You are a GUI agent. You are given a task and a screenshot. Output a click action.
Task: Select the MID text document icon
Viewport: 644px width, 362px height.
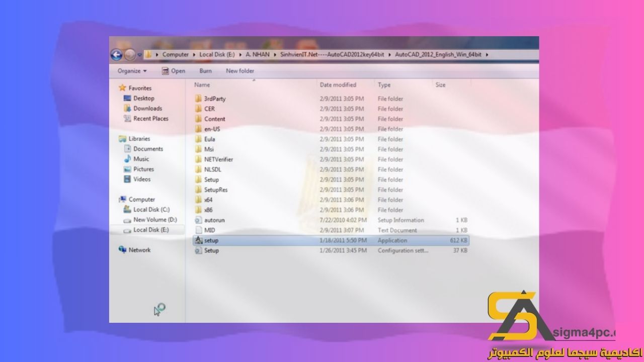point(198,230)
